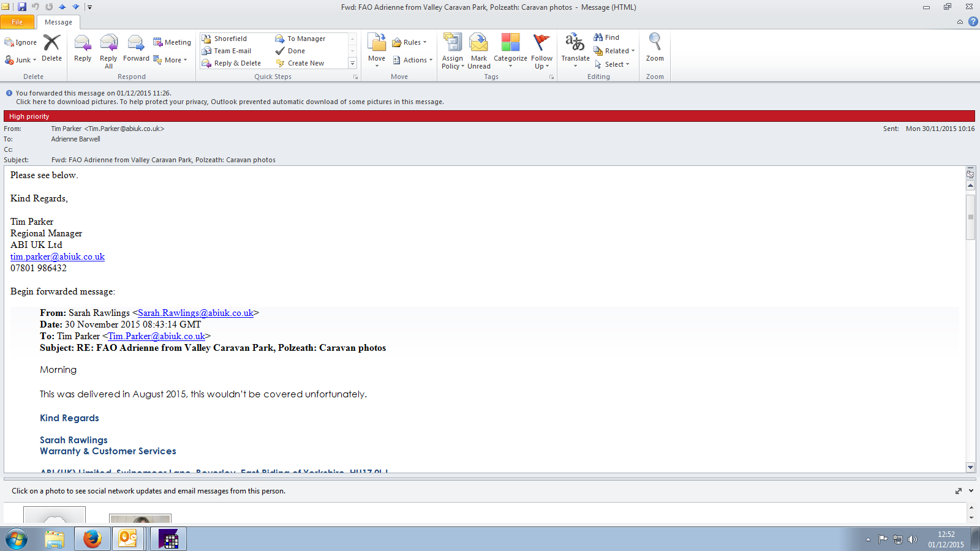Click the volume icon in the system tray
Image resolution: width=980 pixels, height=551 pixels.
(x=913, y=539)
